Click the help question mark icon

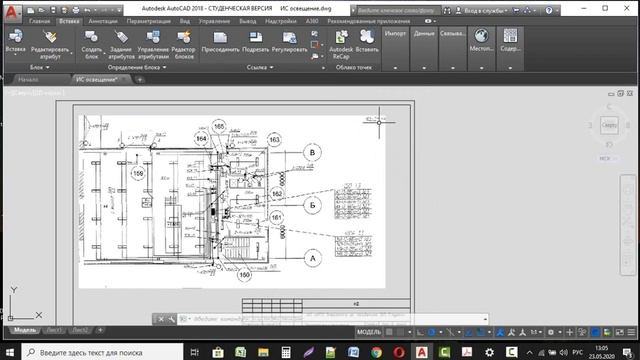click(x=549, y=10)
